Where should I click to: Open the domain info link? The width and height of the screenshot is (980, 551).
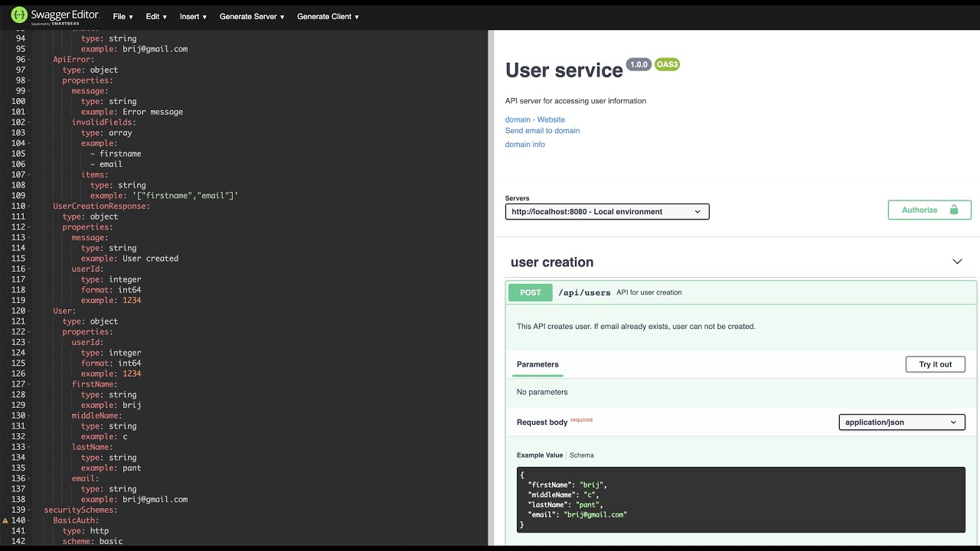pyautogui.click(x=525, y=145)
